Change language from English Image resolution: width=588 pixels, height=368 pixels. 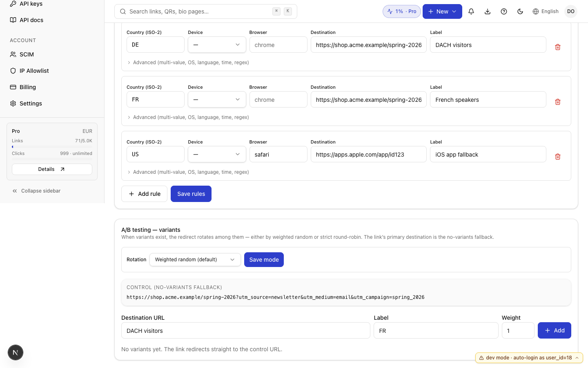(546, 11)
